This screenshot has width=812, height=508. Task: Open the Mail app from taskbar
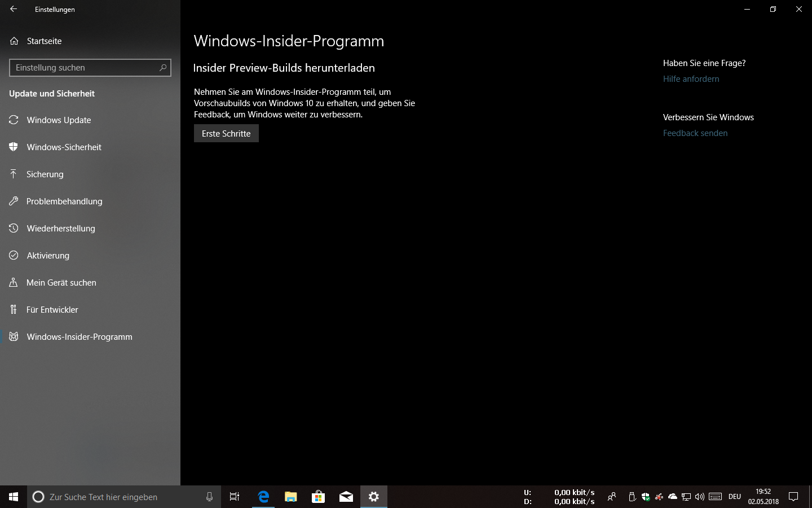(346, 497)
